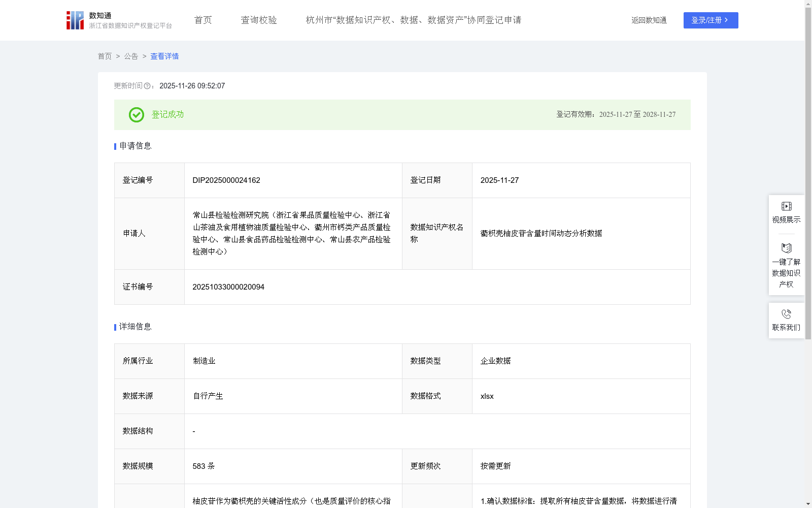Click the help icon beside 更新时间
The width and height of the screenshot is (812, 508).
click(x=147, y=86)
